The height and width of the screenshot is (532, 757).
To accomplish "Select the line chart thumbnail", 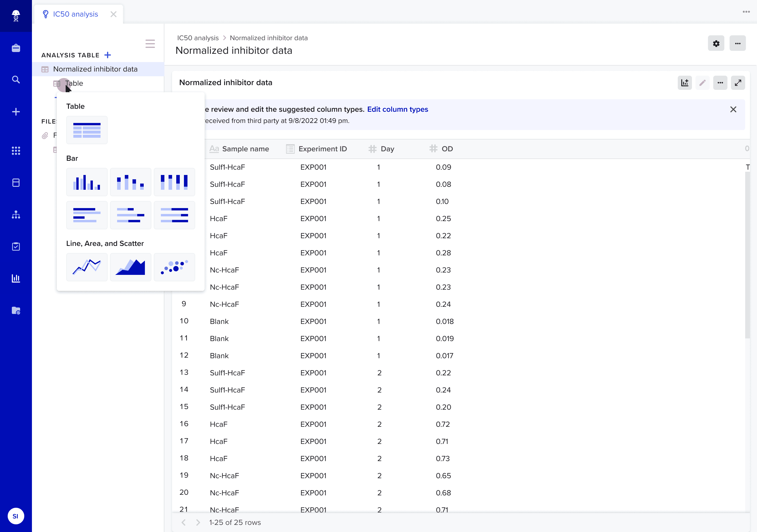I will click(87, 267).
